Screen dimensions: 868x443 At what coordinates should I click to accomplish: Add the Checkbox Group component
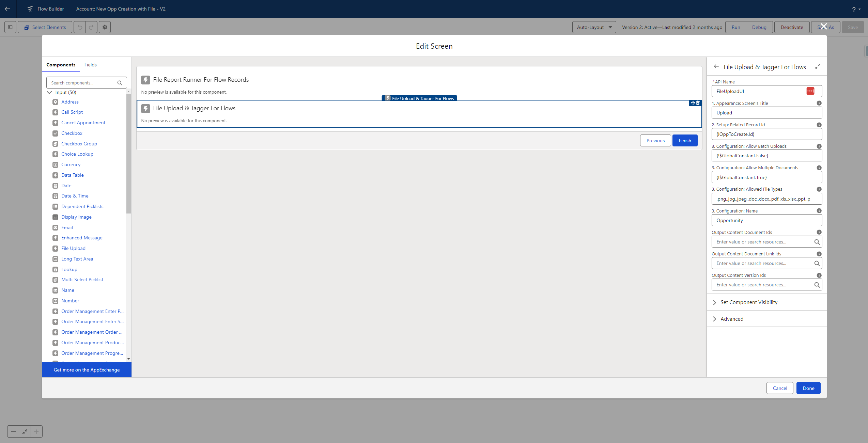(79, 144)
